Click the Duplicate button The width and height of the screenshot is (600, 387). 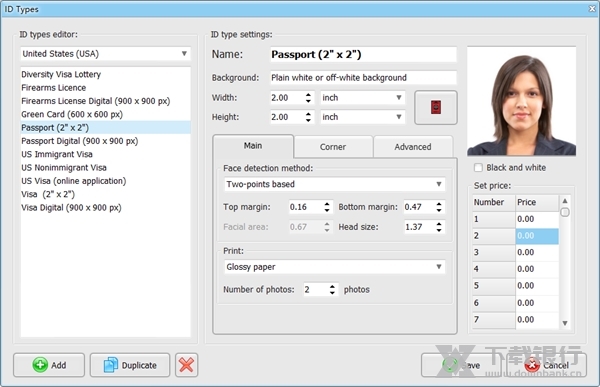(130, 365)
